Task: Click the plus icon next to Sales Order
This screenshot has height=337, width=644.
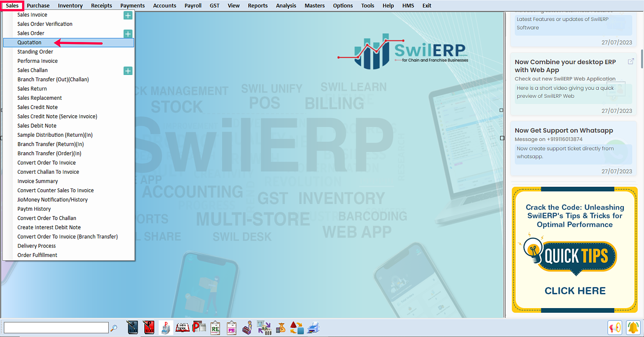Action: (128, 34)
